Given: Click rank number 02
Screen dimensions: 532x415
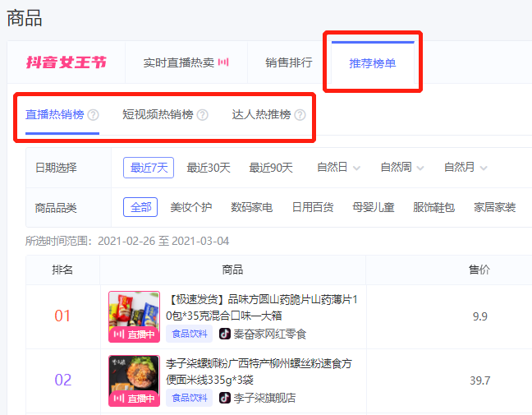Looking at the screenshot, I should click(x=62, y=380).
